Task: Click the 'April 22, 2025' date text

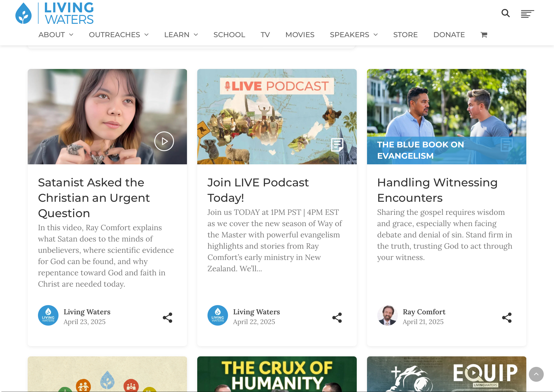Action: tap(254, 322)
